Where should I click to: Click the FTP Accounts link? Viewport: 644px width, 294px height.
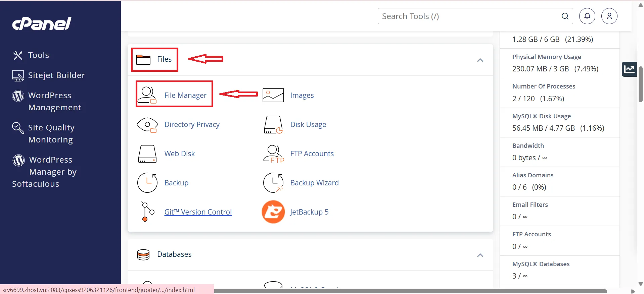[312, 154]
